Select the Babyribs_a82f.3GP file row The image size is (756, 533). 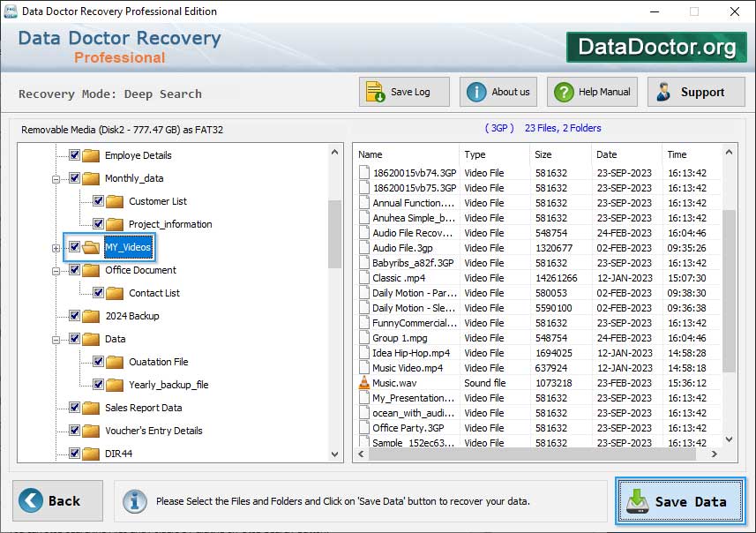(539, 263)
